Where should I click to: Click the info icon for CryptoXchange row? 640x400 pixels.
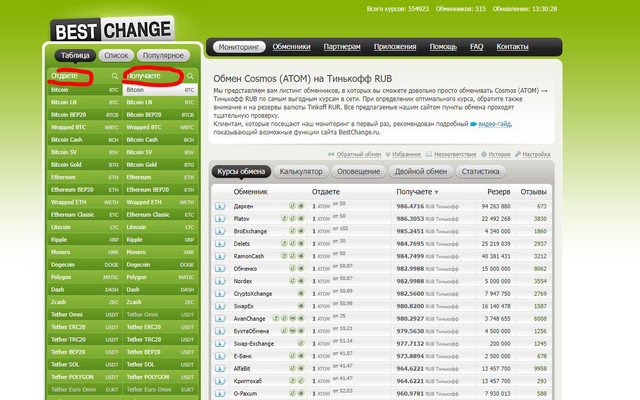(220, 293)
